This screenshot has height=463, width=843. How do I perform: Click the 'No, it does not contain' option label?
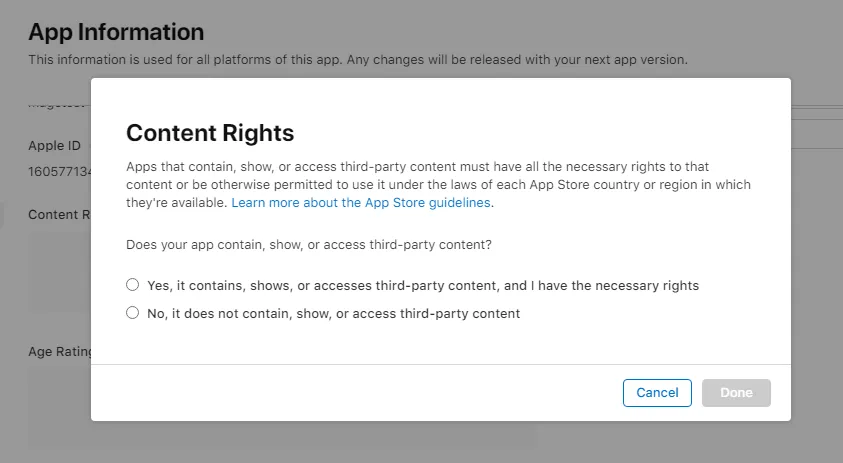(333, 314)
